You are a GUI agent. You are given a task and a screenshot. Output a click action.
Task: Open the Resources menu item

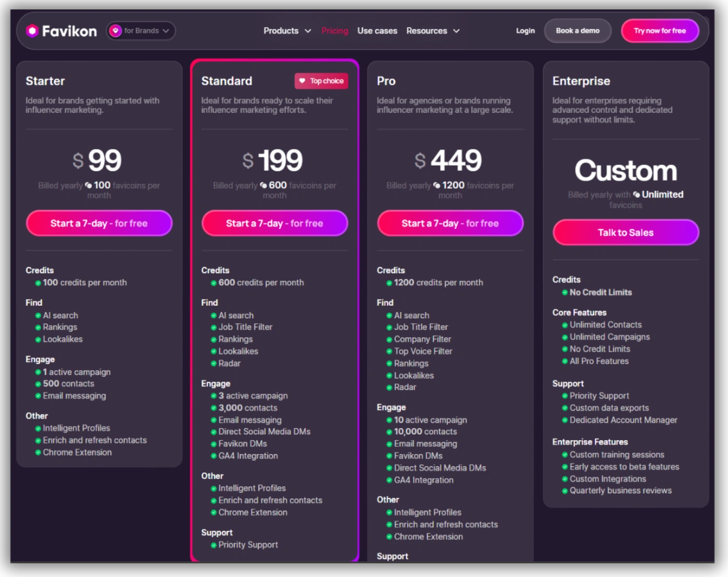[426, 31]
